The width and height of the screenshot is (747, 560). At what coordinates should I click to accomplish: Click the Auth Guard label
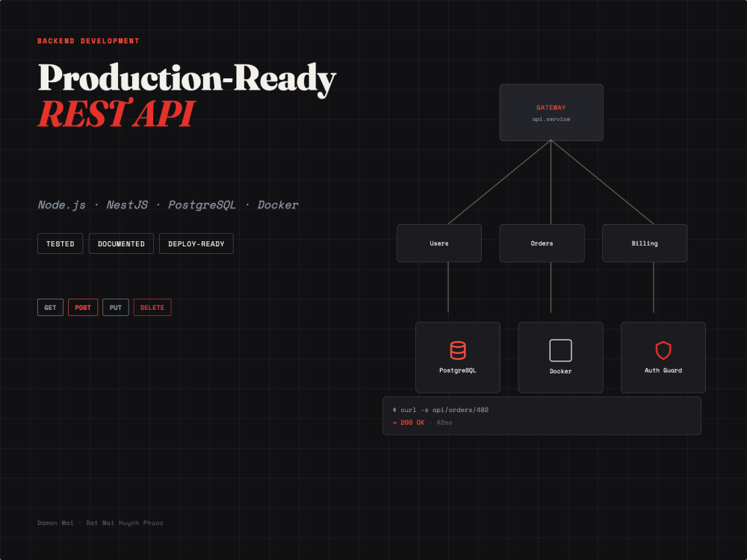tap(663, 370)
